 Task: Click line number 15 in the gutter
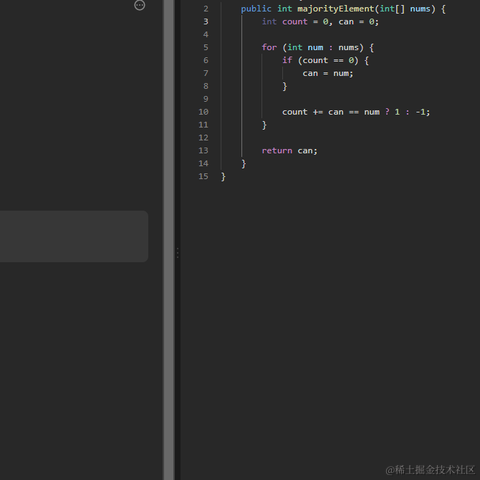pyautogui.click(x=203, y=176)
